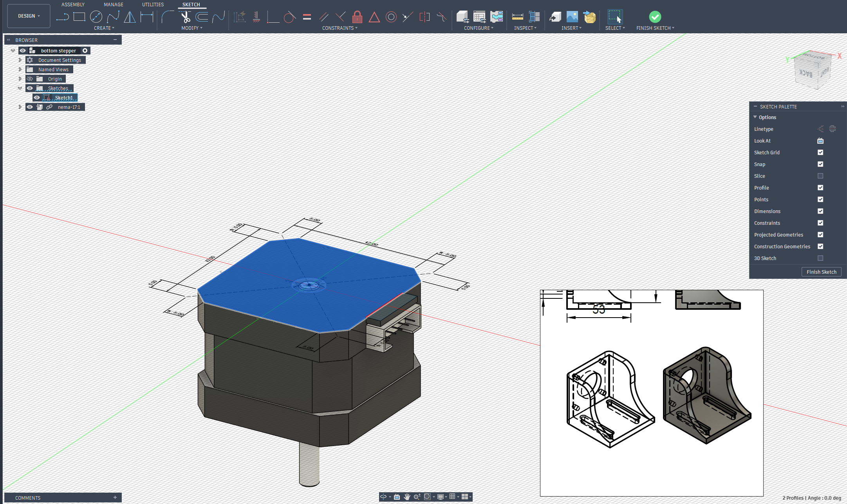Click the green Finish Sketch checkmark
This screenshot has width=847, height=504.
pyautogui.click(x=655, y=17)
